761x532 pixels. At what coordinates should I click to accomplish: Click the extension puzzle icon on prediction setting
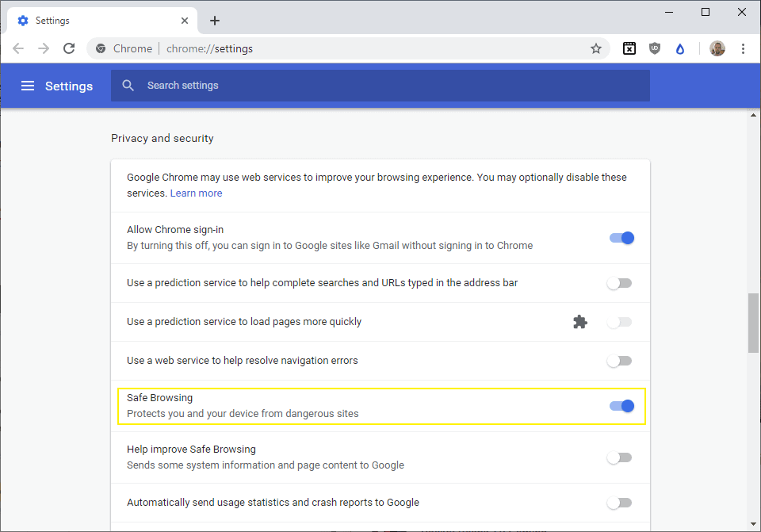pos(579,322)
